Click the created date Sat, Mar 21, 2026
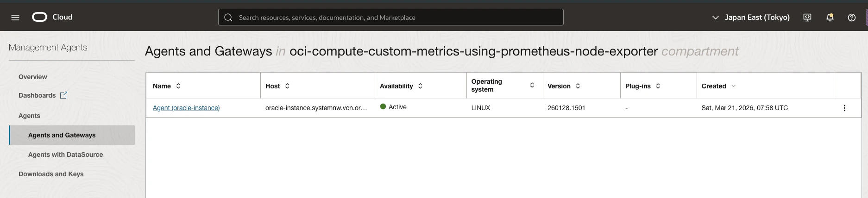Screen dimensions: 868x198 point(745,108)
